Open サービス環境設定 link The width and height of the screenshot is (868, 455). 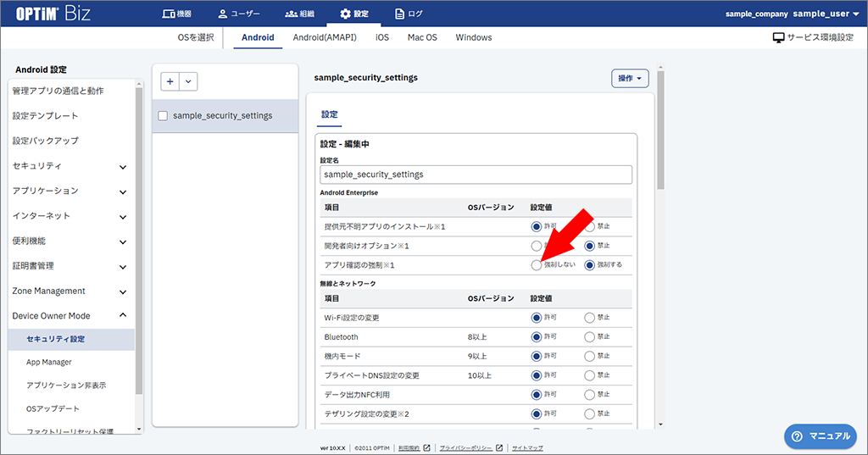[x=813, y=37]
